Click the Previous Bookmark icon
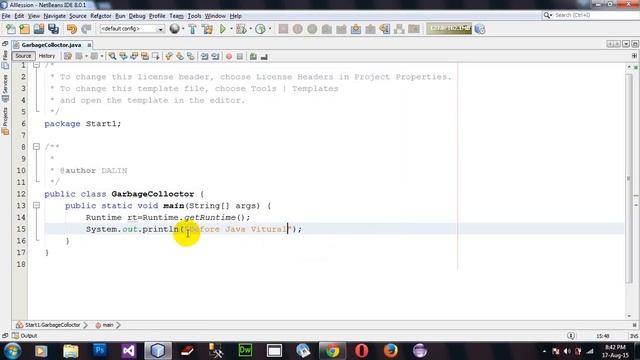640x360 pixels. [x=169, y=56]
